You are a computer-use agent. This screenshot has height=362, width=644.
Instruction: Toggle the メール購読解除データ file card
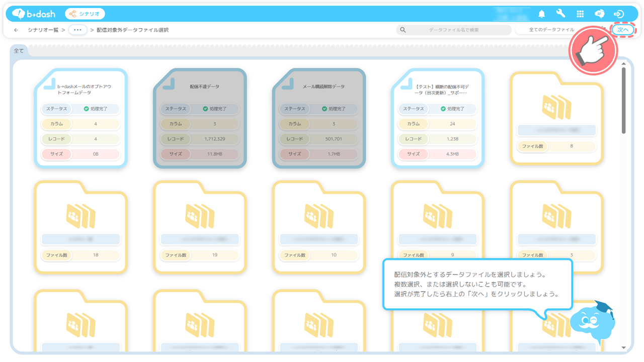(x=319, y=118)
